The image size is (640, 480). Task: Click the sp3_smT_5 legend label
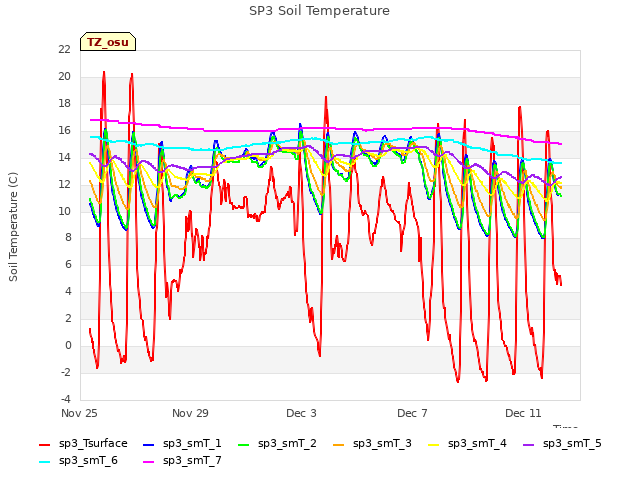(572, 444)
